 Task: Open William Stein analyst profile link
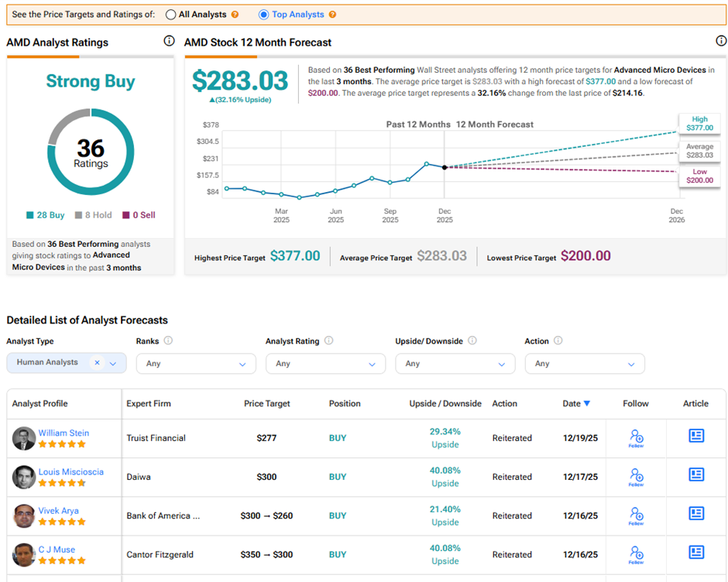[64, 433]
